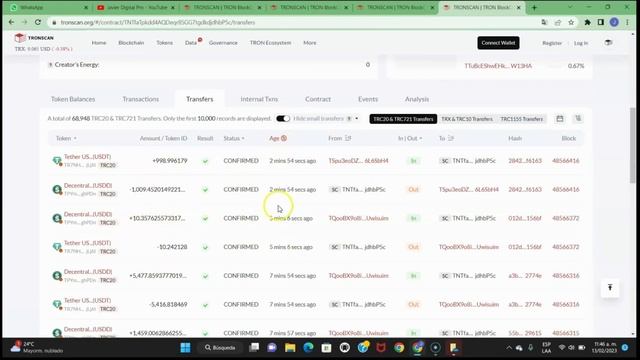Screen dimensions: 640x360
Task: Switch to YouTube browser tab
Action: click(x=137, y=7)
